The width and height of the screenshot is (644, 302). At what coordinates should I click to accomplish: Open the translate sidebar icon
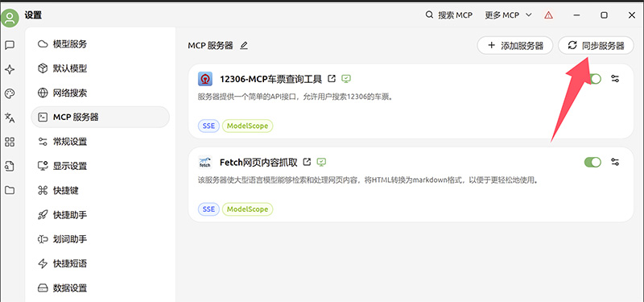coord(10,118)
